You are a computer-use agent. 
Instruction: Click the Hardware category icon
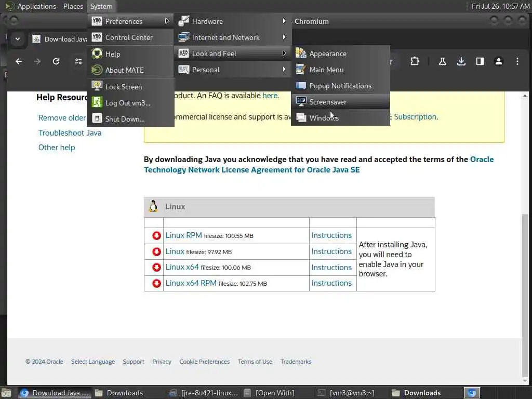coord(183,21)
